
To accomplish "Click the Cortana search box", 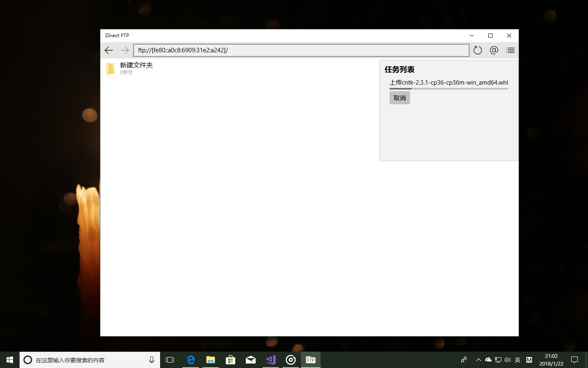I will tap(90, 360).
